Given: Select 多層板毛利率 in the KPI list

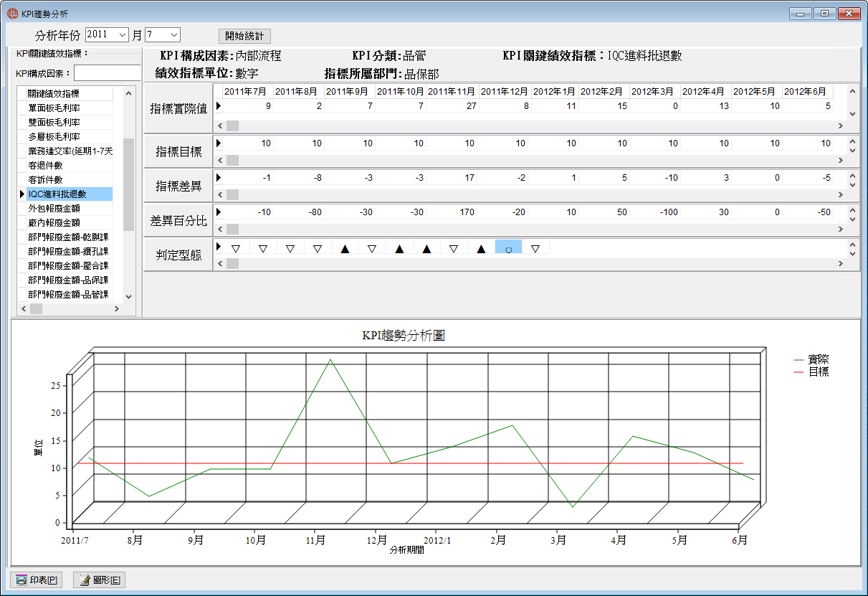Looking at the screenshot, I should point(70,136).
